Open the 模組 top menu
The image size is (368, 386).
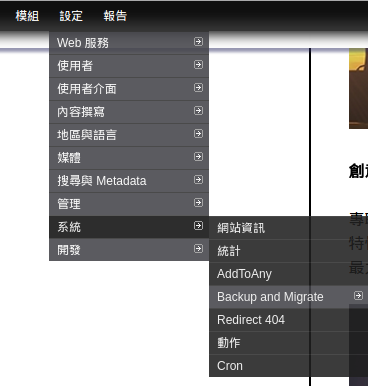(27, 16)
